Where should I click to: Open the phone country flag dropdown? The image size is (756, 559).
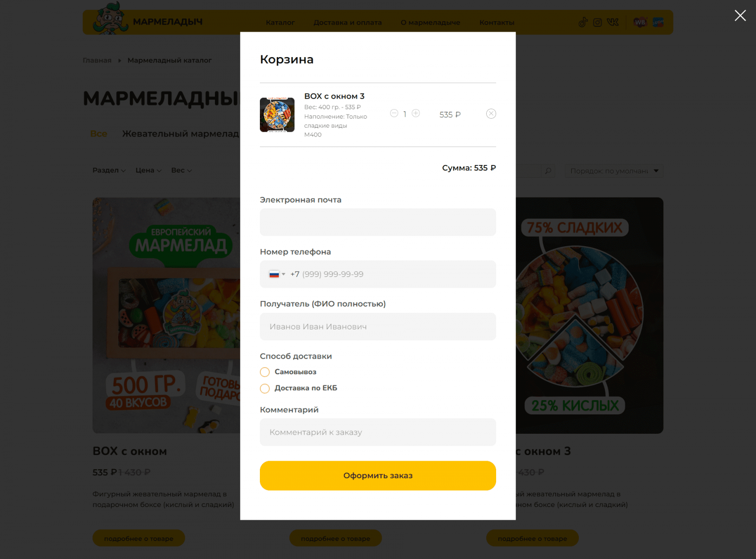point(277,274)
